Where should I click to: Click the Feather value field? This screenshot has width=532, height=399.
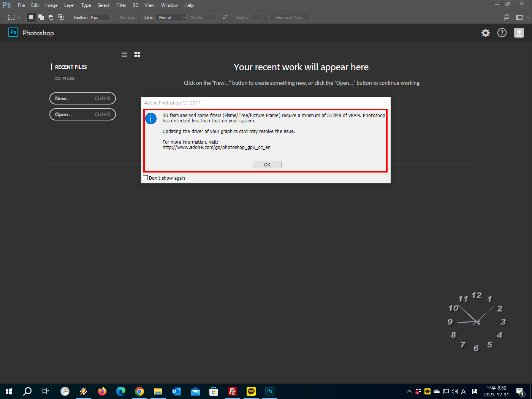click(x=100, y=17)
